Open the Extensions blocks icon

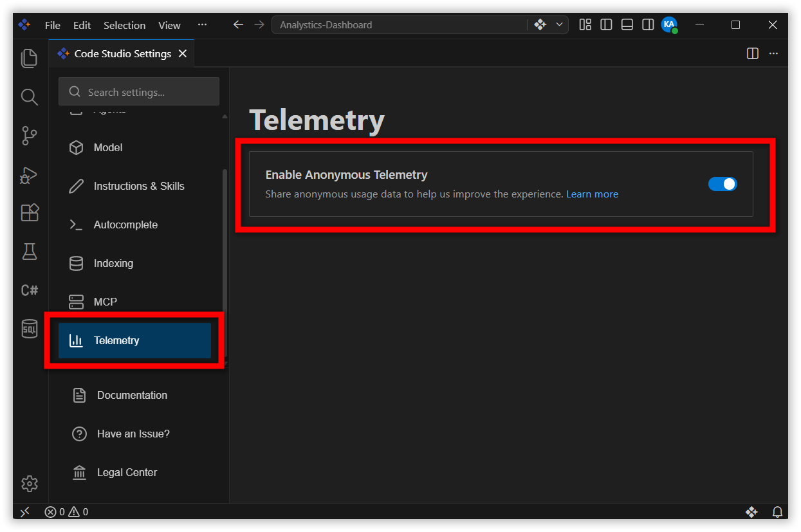(x=30, y=213)
